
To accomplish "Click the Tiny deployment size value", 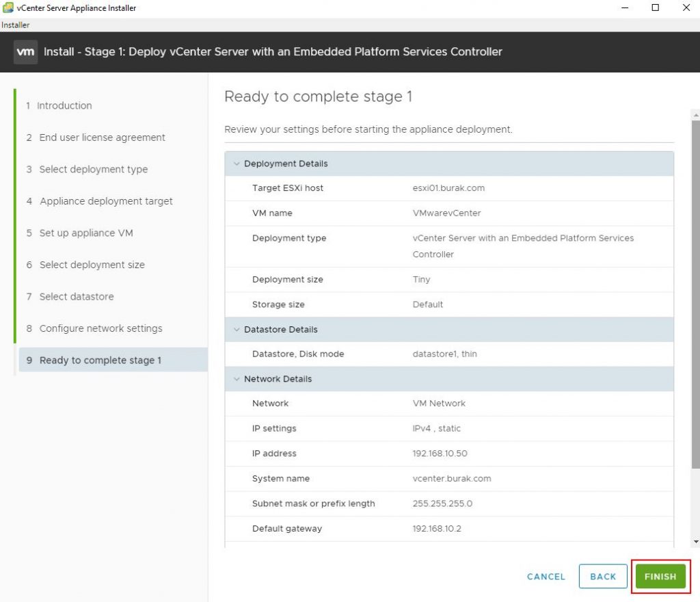I will [421, 280].
